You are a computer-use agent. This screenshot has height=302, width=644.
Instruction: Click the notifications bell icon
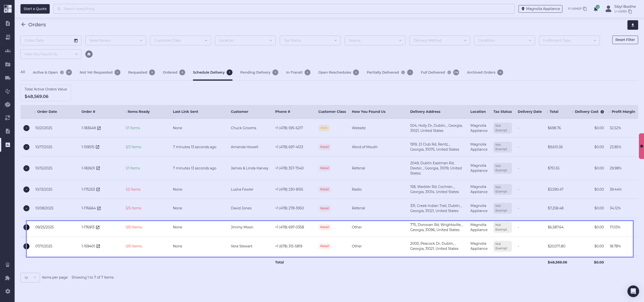point(596,9)
